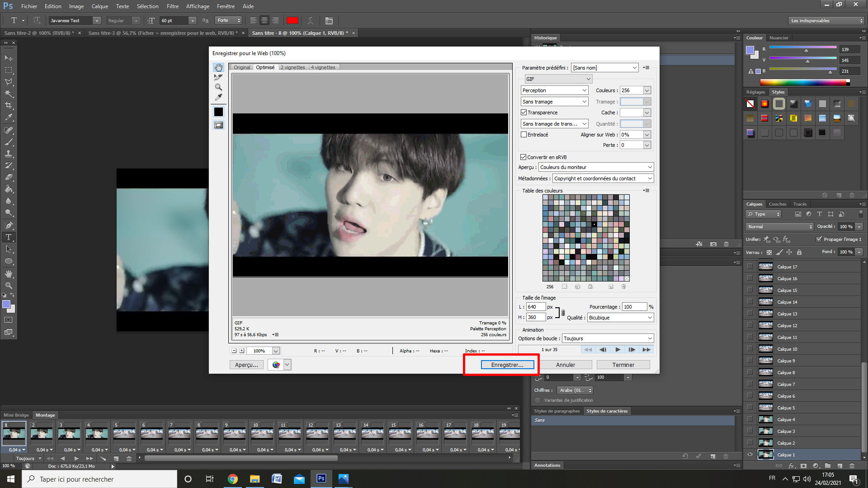Expand the Qualité Bicubique dropdown
This screenshot has width=868, height=488.
(x=620, y=318)
